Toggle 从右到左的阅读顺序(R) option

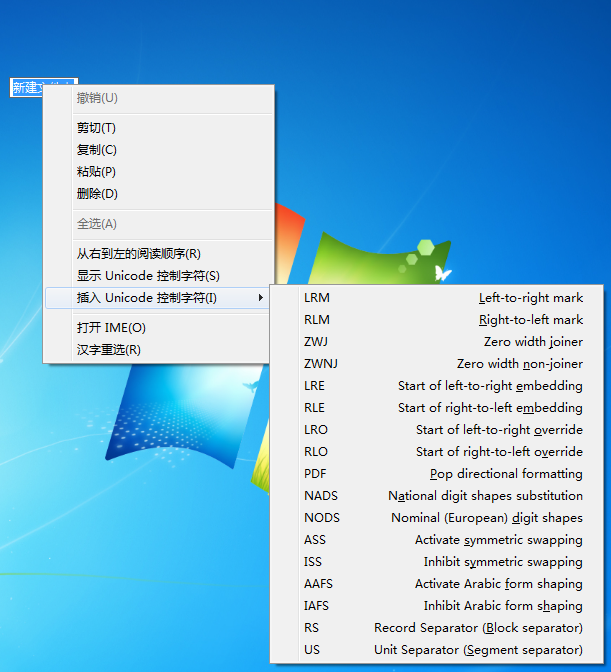[139, 254]
